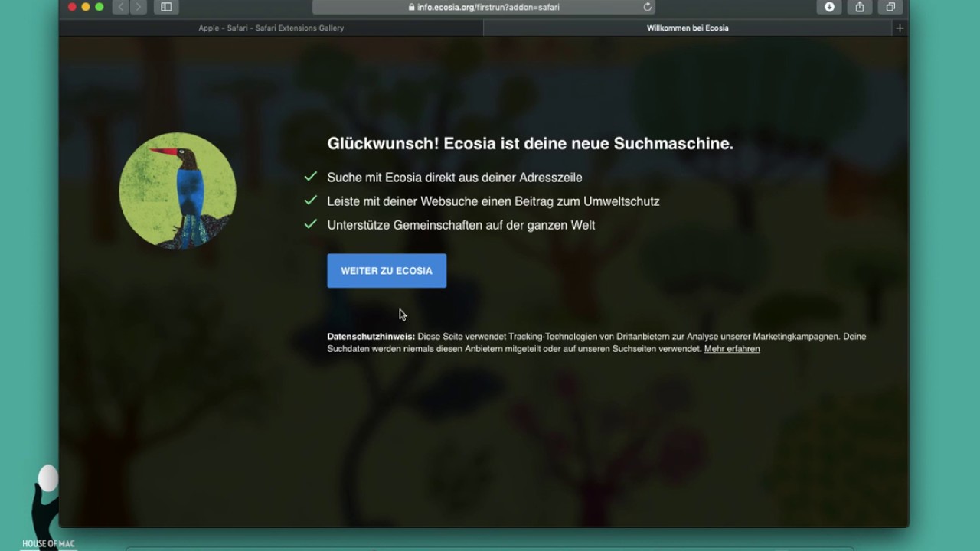Click the lock icon in the address bar
980x551 pixels.
click(411, 7)
